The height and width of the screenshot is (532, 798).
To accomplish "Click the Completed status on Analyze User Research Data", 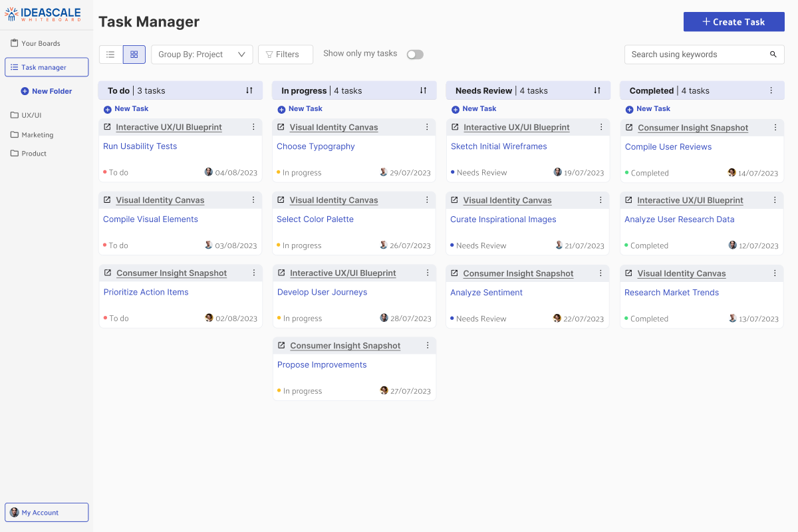I will (x=647, y=245).
